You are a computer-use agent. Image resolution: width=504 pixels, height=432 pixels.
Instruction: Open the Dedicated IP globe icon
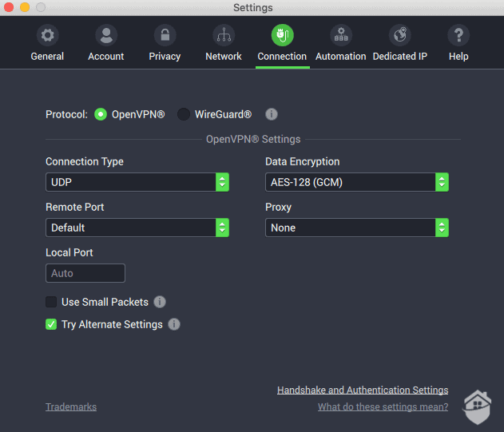[x=400, y=35]
